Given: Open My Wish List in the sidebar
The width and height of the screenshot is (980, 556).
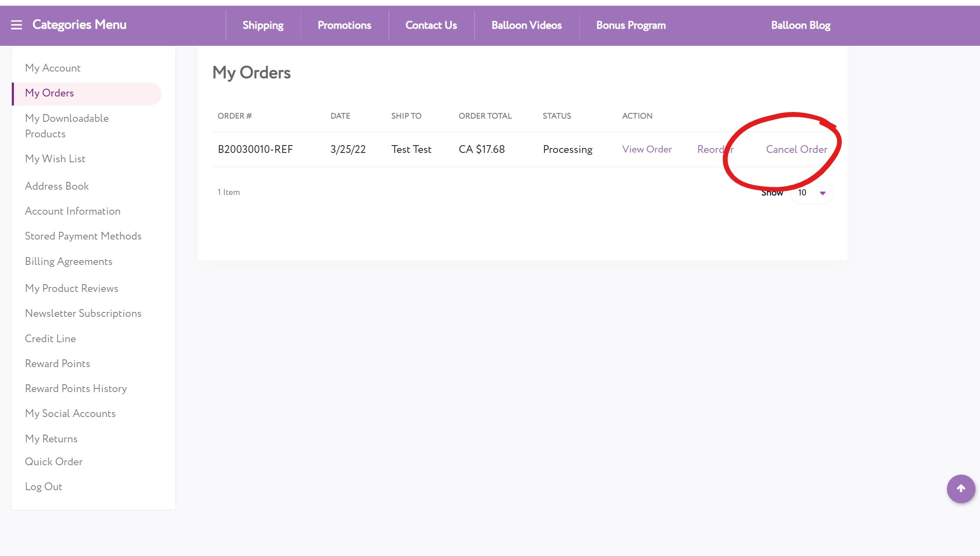Looking at the screenshot, I should pyautogui.click(x=55, y=159).
